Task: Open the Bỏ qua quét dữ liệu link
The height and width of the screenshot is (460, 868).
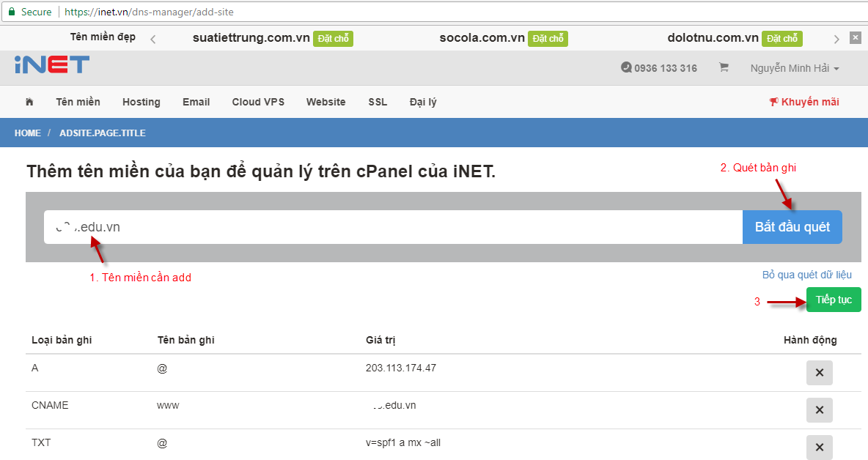Action: point(808,274)
